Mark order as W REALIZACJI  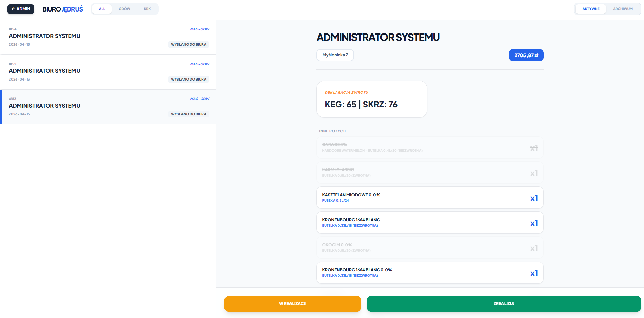click(x=293, y=304)
